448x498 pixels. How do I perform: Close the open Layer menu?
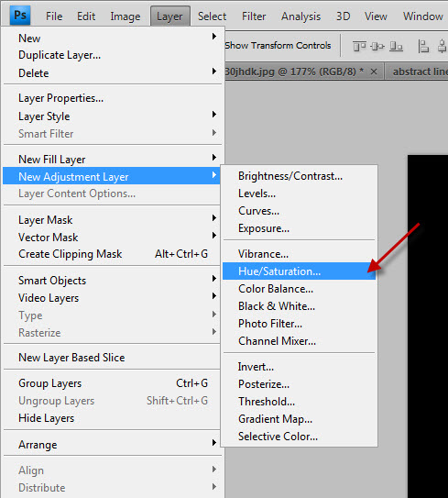click(169, 17)
